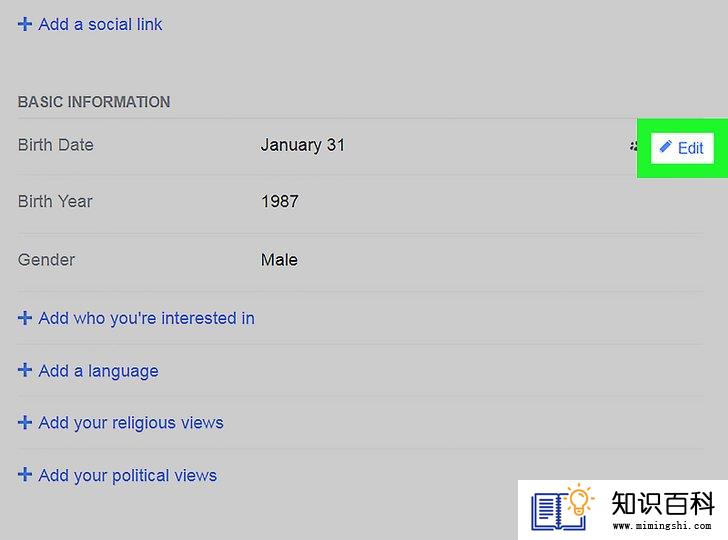The image size is (728, 540).
Task: Click the book and lightbulb logo icon
Action: pyautogui.click(x=562, y=508)
